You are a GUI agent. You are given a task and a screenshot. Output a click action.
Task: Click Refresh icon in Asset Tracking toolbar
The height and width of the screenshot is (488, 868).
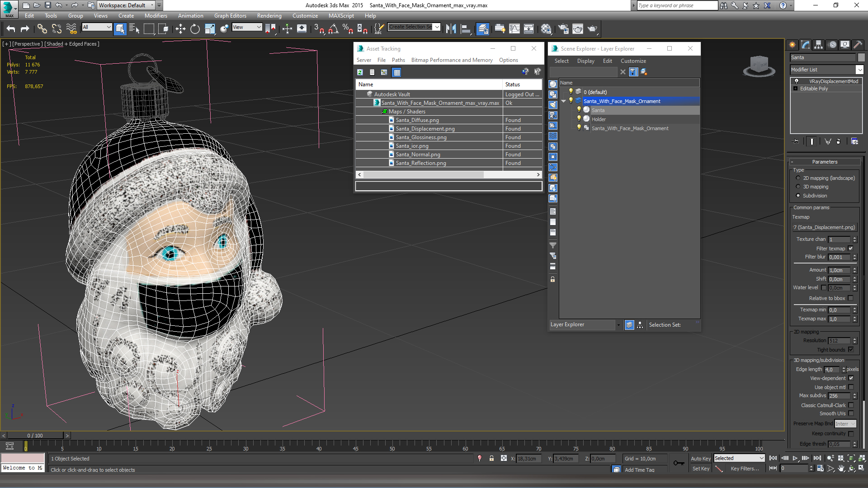[360, 72]
